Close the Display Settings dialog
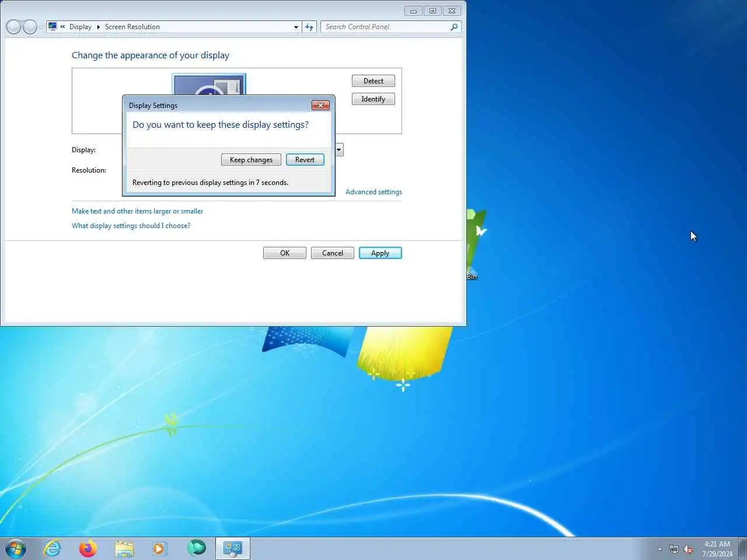 [x=320, y=106]
